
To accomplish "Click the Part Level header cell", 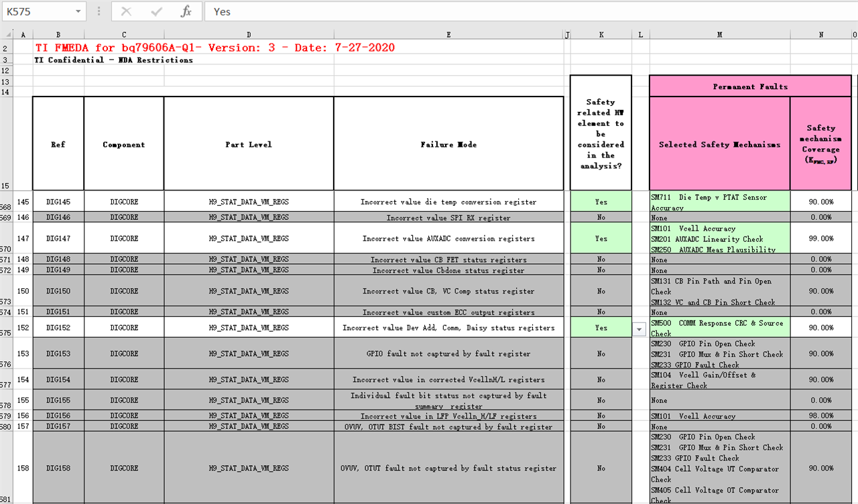I will [249, 144].
